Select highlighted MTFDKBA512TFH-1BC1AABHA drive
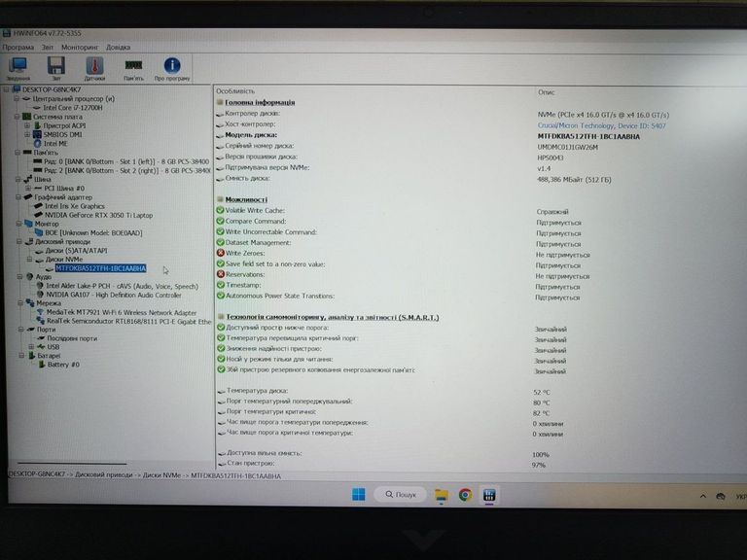 point(100,268)
